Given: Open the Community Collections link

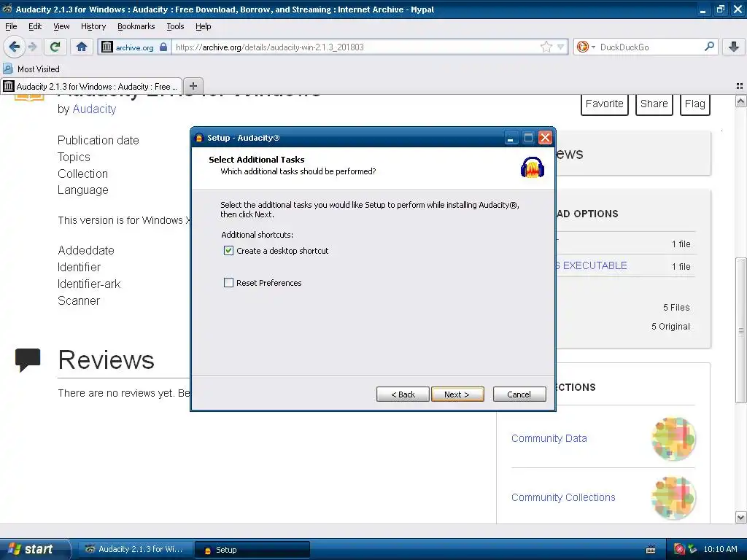Looking at the screenshot, I should [563, 497].
